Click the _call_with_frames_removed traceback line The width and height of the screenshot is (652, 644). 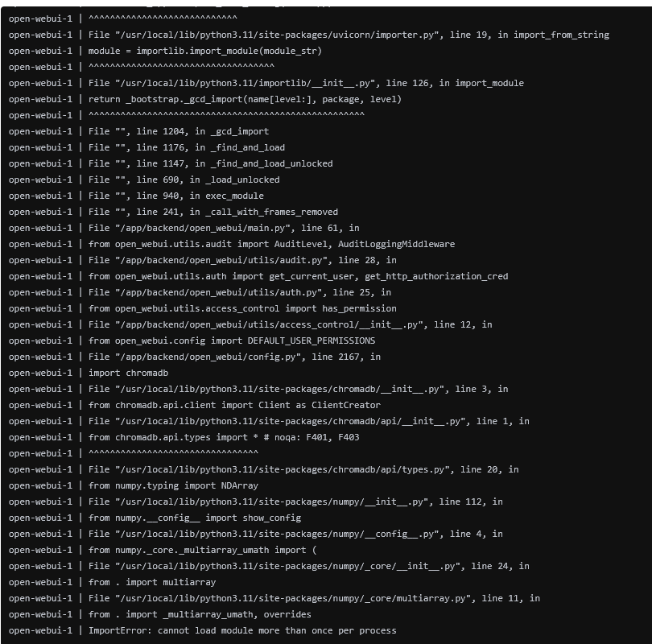[213, 212]
